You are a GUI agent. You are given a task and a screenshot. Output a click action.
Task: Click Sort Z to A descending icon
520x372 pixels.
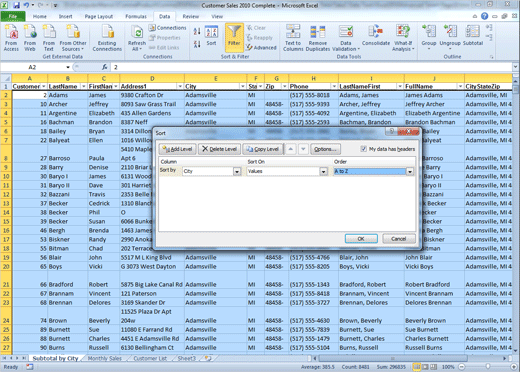pyautogui.click(x=197, y=44)
